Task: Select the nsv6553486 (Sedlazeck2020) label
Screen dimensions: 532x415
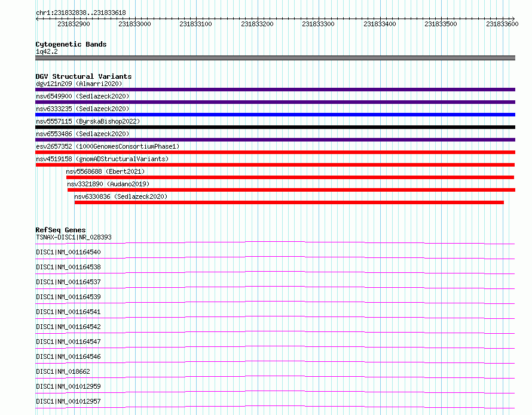Action: [82, 134]
